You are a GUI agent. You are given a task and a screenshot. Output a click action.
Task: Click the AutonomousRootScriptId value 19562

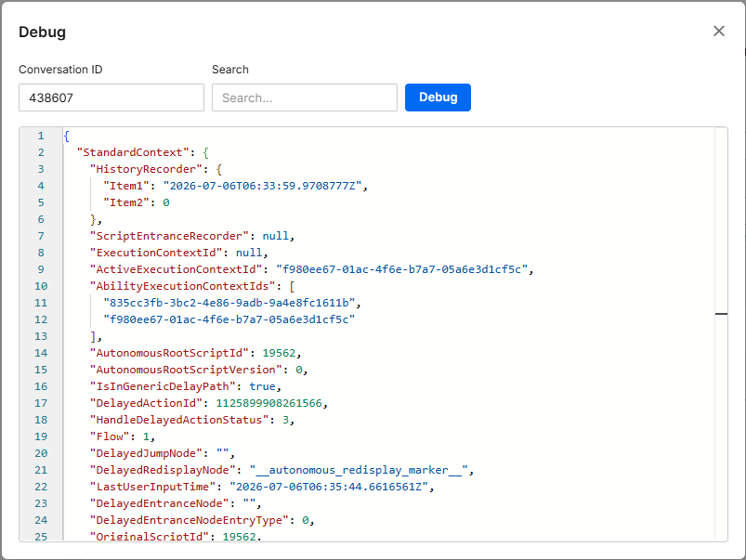(x=279, y=353)
